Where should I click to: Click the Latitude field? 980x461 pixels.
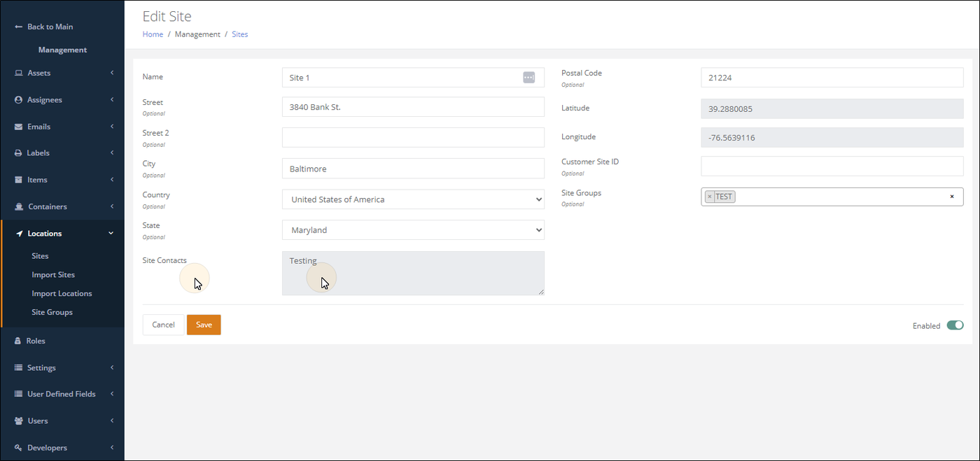click(832, 109)
